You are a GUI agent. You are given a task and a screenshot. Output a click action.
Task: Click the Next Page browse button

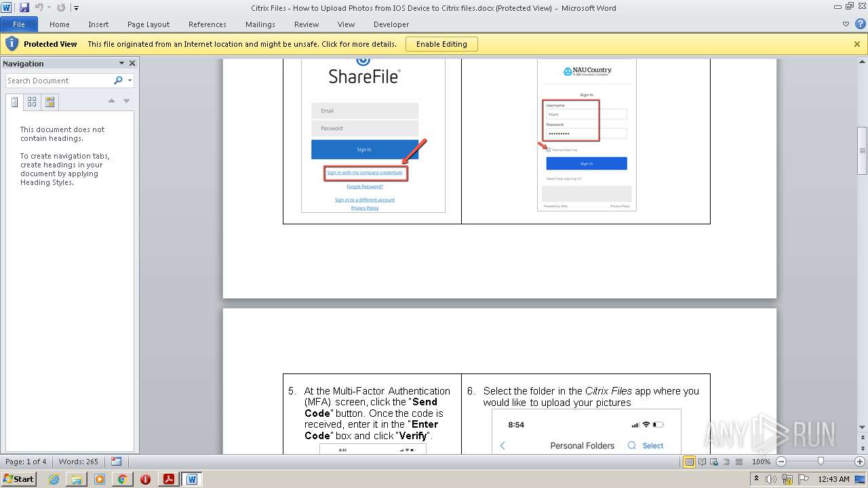pyautogui.click(x=863, y=450)
